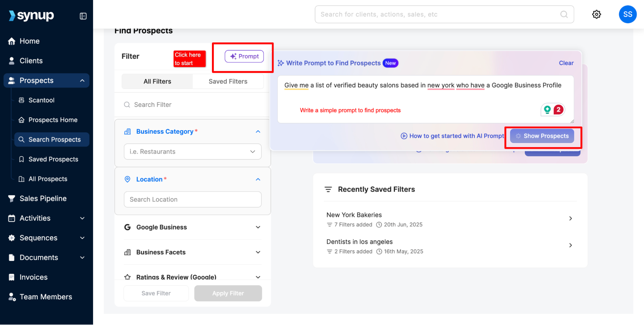The image size is (644, 325).
Task: Go to Home in the sidebar
Action: pos(30,41)
